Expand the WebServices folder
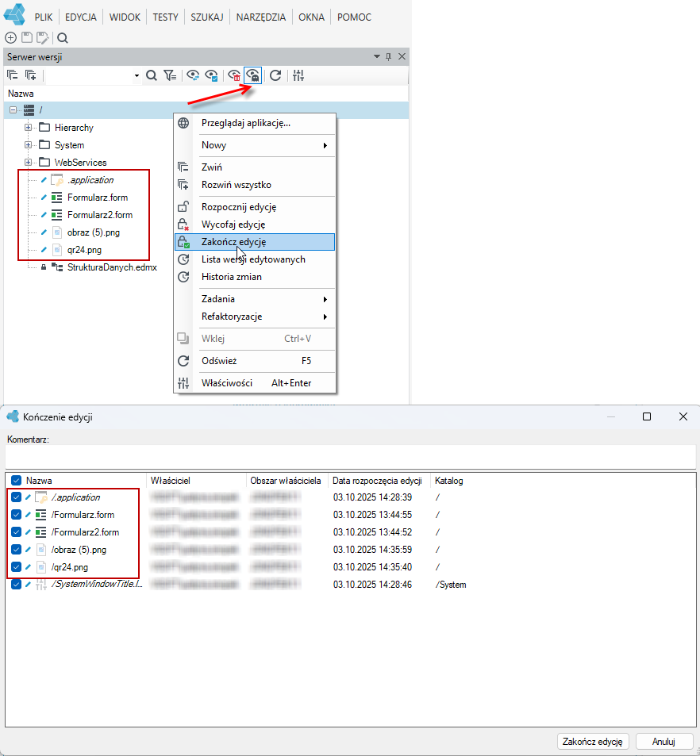The width and height of the screenshot is (700, 756). coord(28,162)
